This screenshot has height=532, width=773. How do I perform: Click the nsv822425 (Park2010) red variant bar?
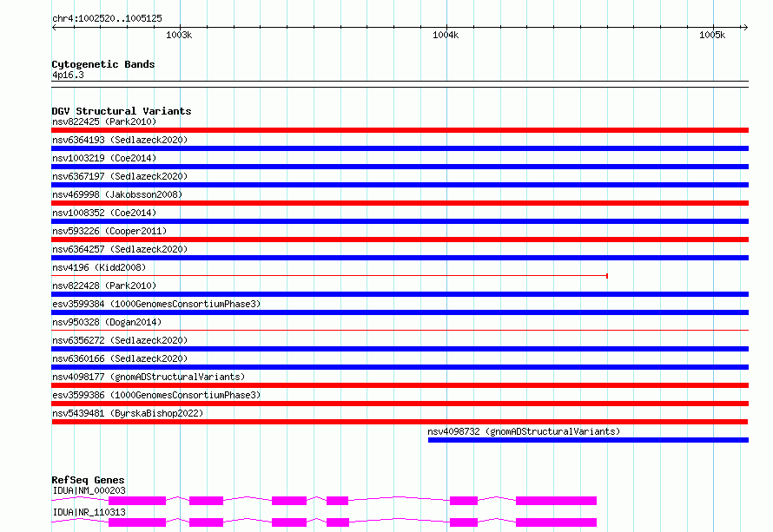click(x=400, y=130)
